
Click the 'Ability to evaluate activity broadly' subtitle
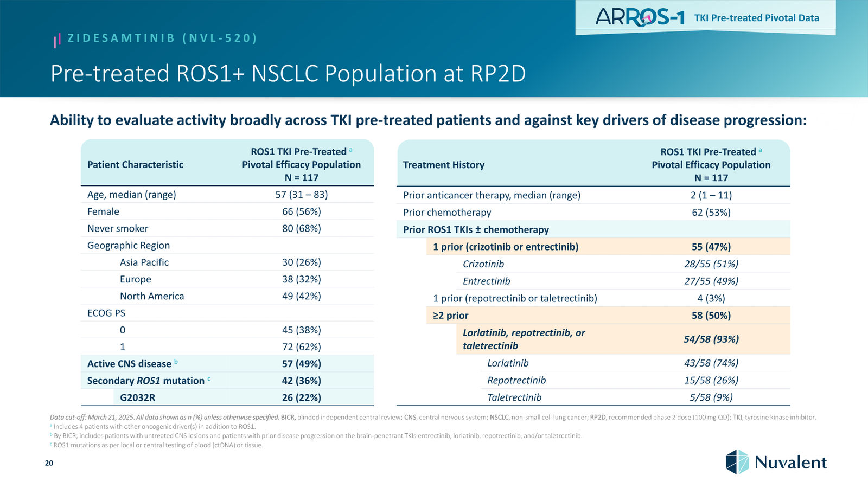click(429, 120)
